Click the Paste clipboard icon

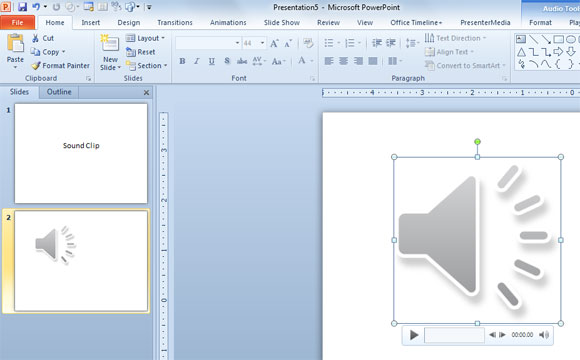click(15, 44)
